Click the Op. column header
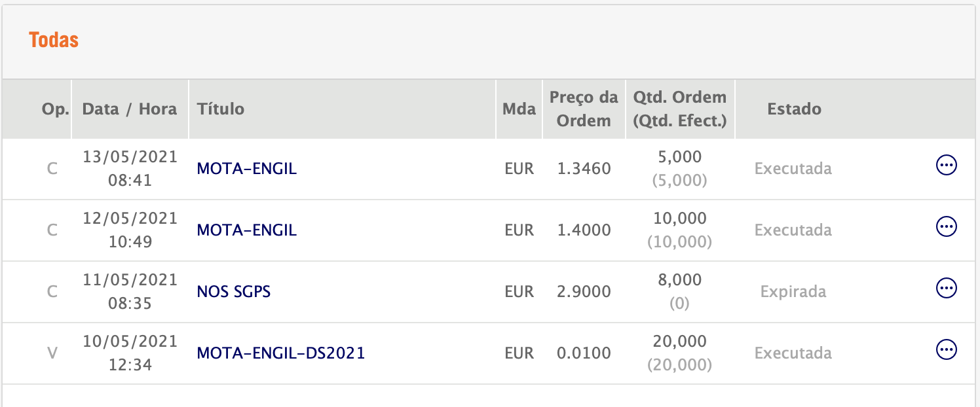This screenshot has width=980, height=407. [56, 109]
